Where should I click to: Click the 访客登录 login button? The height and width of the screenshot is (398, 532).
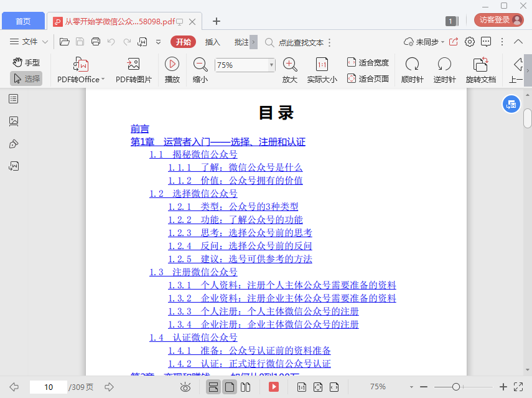[x=499, y=20]
